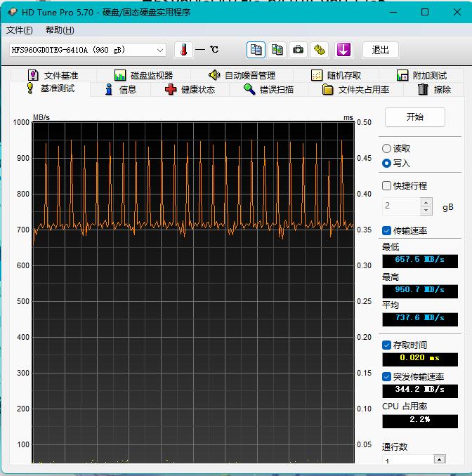The height and width of the screenshot is (476, 472).
Task: Toggle the 突发传输速率 checkbox
Action: [x=386, y=377]
